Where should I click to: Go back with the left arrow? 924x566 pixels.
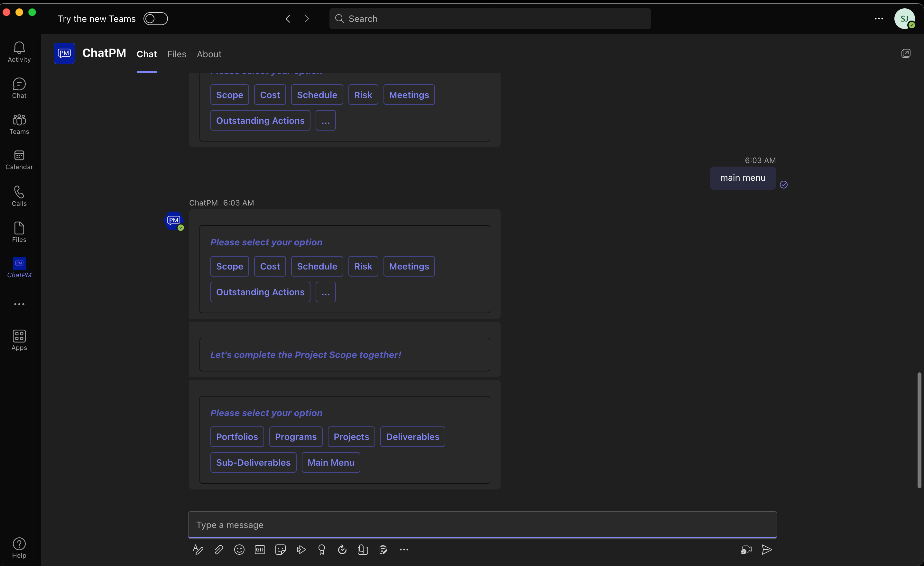[288, 19]
